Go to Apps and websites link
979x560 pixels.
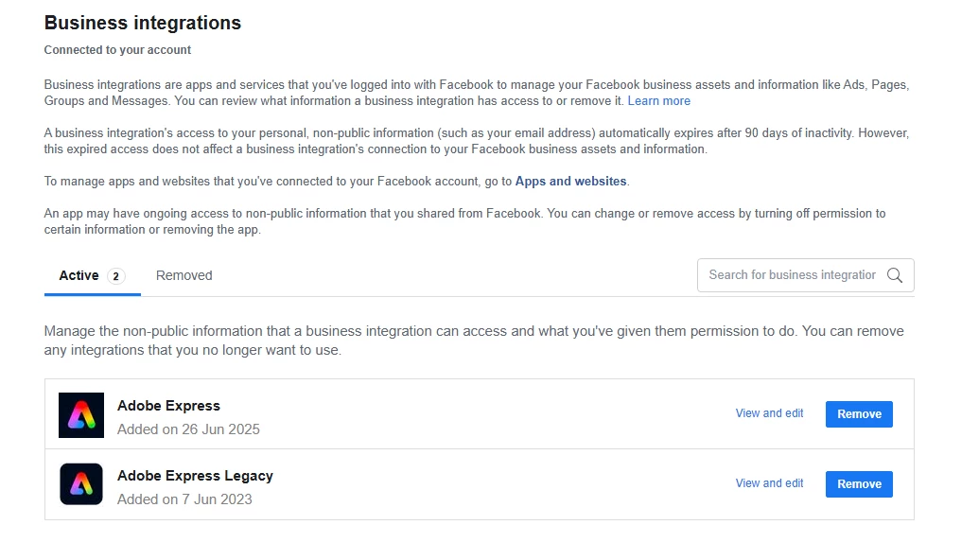tap(570, 181)
